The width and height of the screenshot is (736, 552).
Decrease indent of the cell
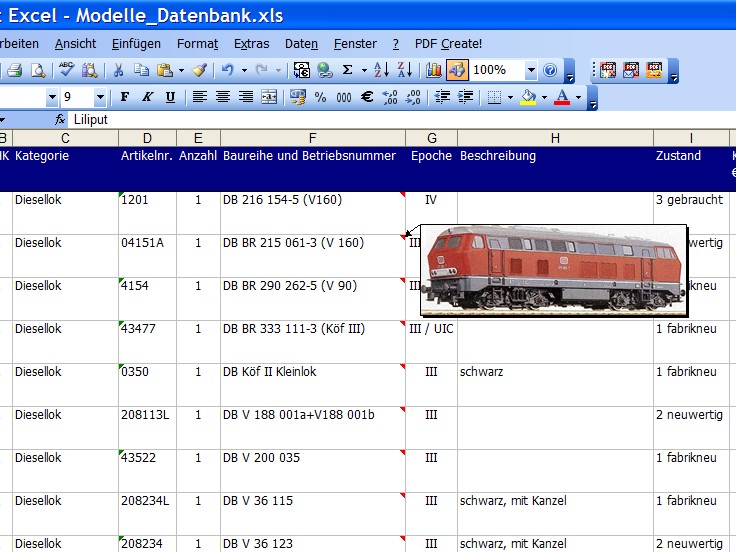coord(442,97)
